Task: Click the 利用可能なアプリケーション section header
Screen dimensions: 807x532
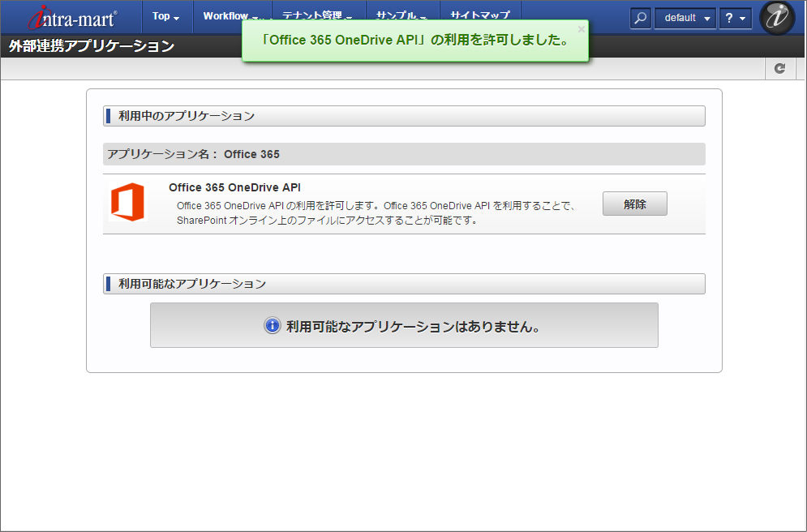Action: (x=404, y=284)
